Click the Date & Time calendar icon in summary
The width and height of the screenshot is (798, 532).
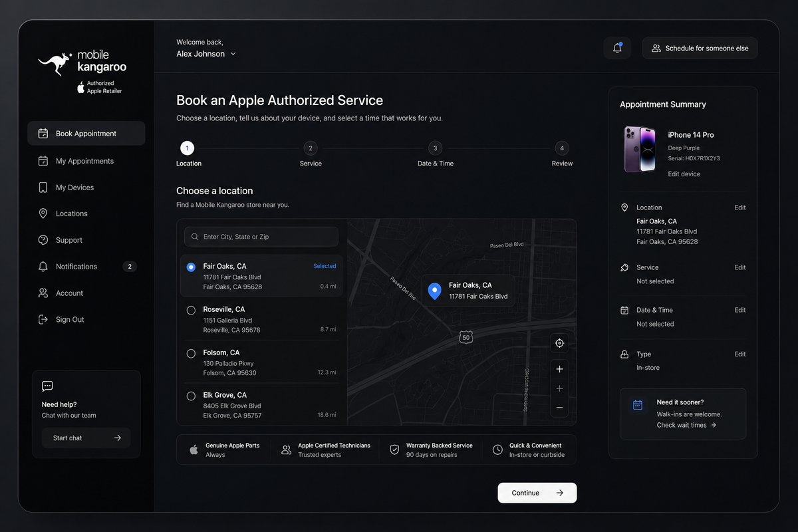point(624,310)
